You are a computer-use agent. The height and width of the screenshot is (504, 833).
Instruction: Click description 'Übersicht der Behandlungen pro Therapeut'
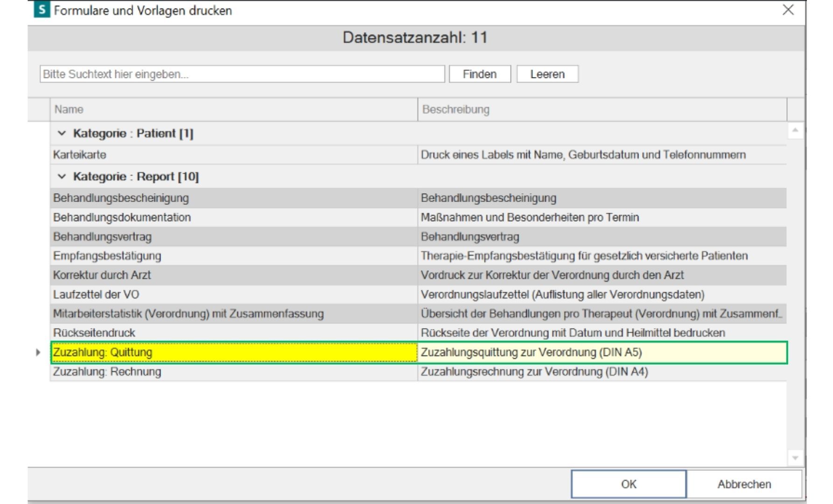tap(602, 314)
